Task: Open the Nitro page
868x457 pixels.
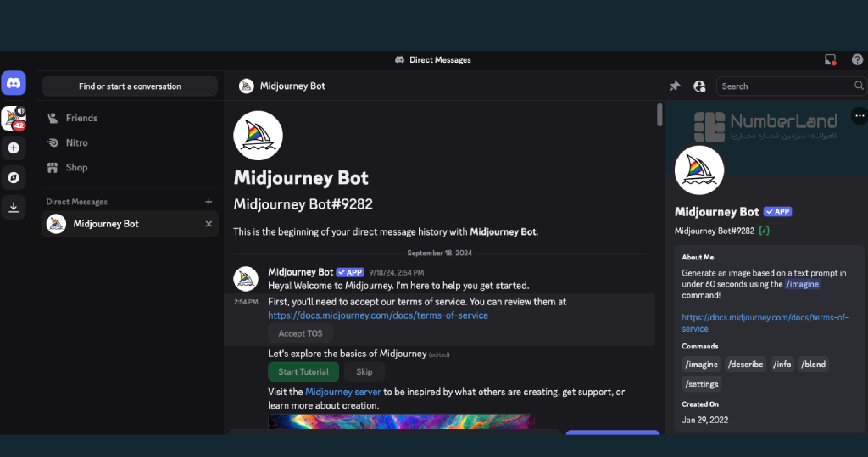Action: point(76,142)
